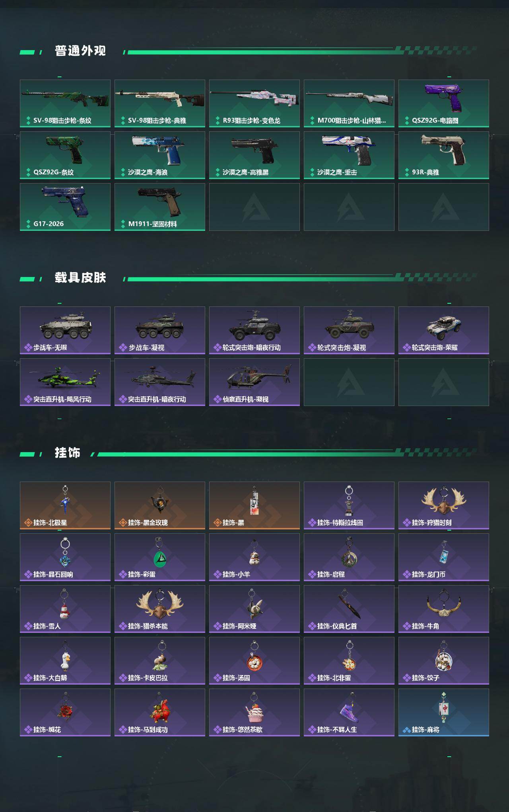The height and width of the screenshot is (812, 509).
Task: Select the 沙漠之鹰-海浪 pistol skin
Action: point(160,155)
